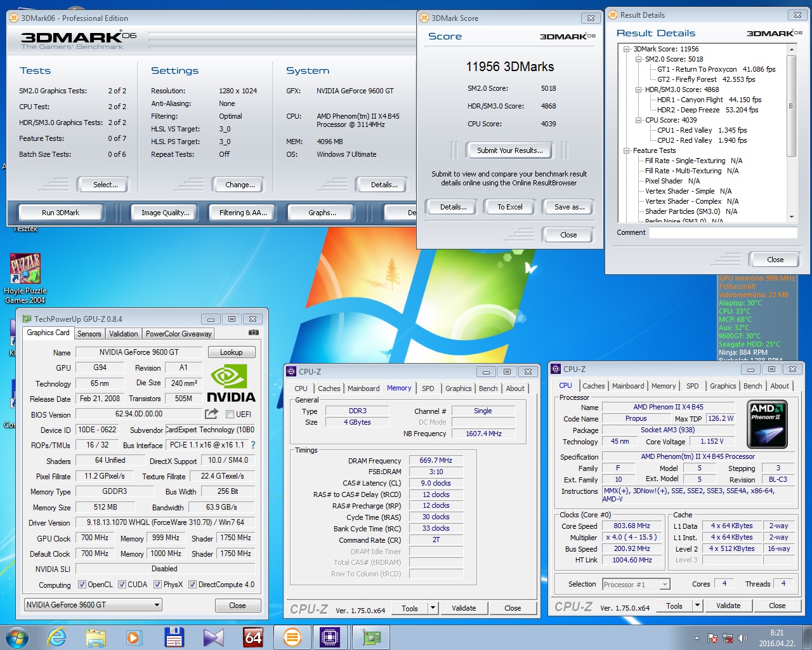Collapse the SM2.0 Score: 5018 tree node
The image size is (812, 650).
638,59
